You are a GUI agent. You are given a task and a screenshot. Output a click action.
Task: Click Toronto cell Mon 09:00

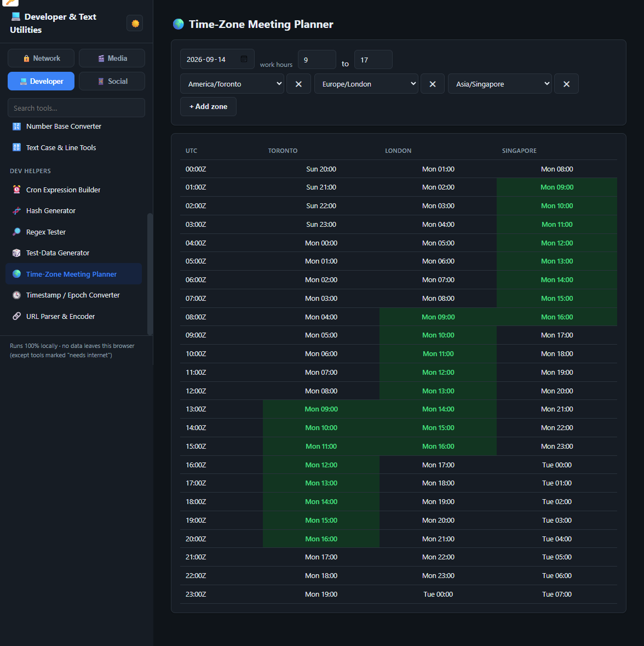[x=321, y=409]
